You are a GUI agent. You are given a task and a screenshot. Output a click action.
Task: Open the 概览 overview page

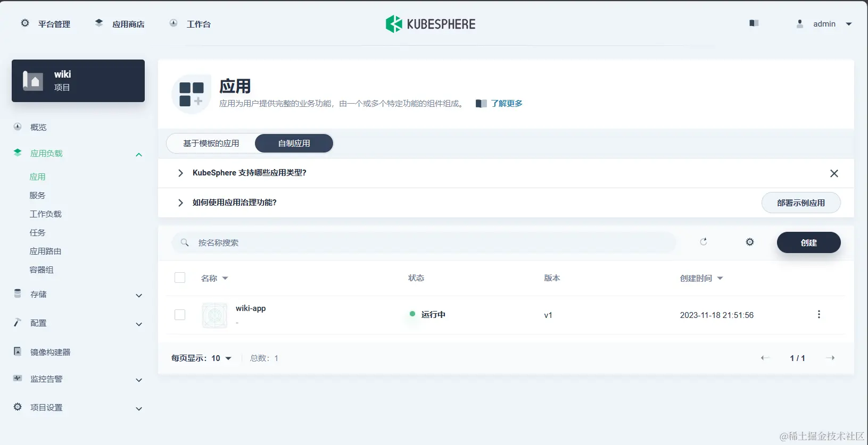[38, 127]
